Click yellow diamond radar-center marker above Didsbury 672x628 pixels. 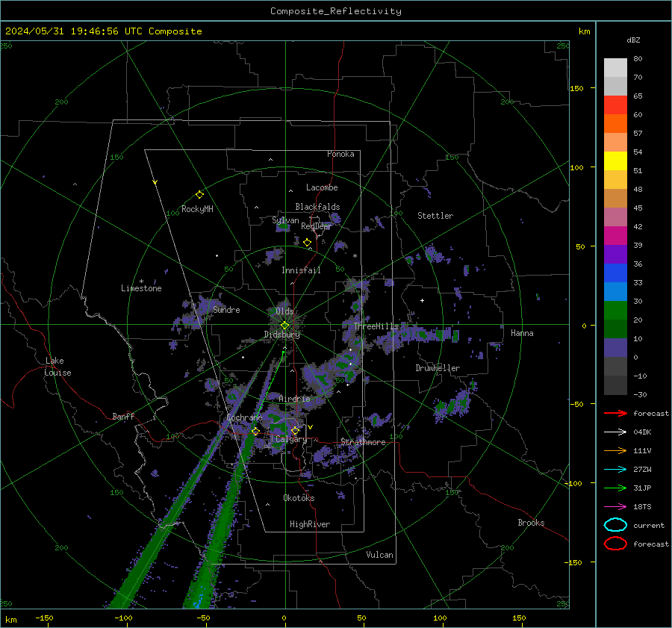[x=285, y=326]
